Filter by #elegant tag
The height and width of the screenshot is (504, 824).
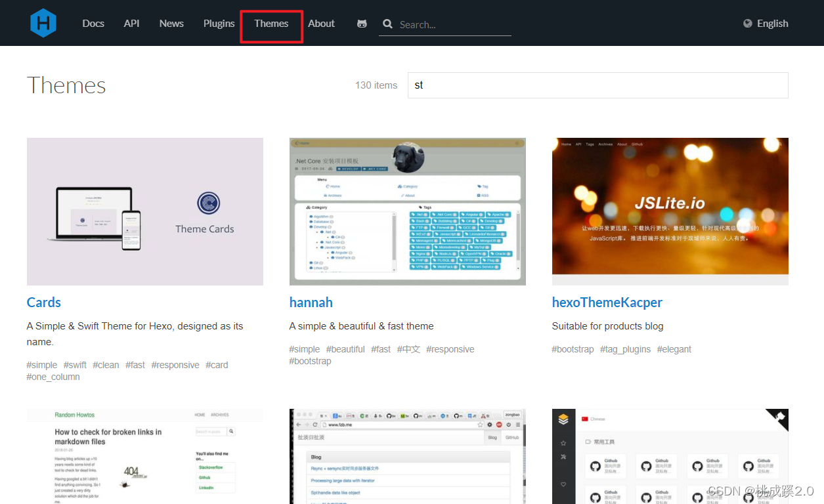(x=674, y=349)
